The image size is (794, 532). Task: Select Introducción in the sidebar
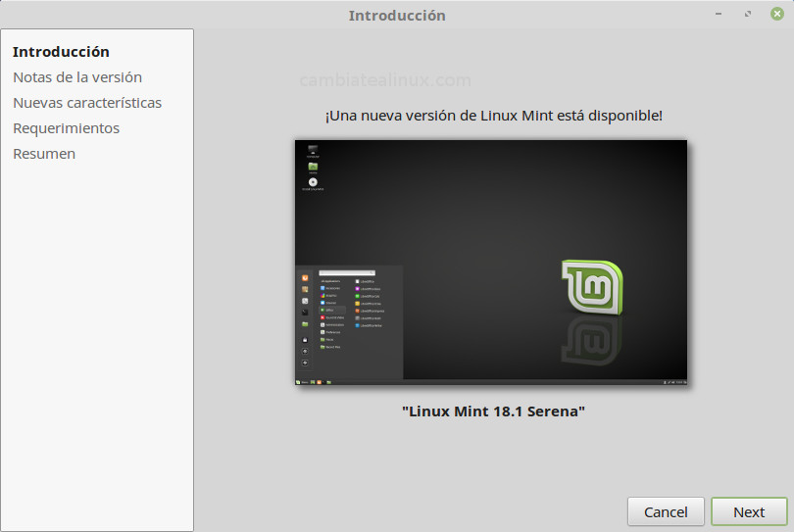(61, 52)
